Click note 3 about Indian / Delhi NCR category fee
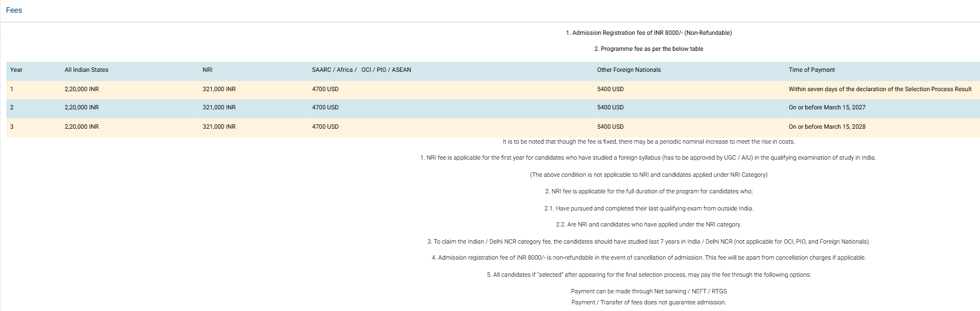The width and height of the screenshot is (980, 311). click(649, 241)
